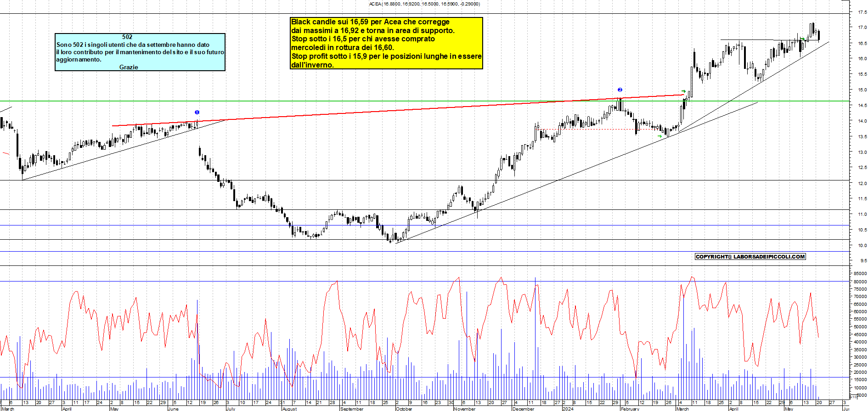The height and width of the screenshot is (411, 868).
Task: Click blue marker number 2 on trendline
Action: click(x=620, y=90)
